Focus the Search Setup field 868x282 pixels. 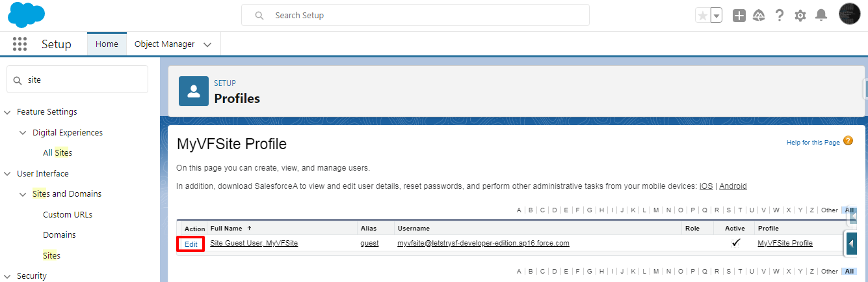coord(415,15)
